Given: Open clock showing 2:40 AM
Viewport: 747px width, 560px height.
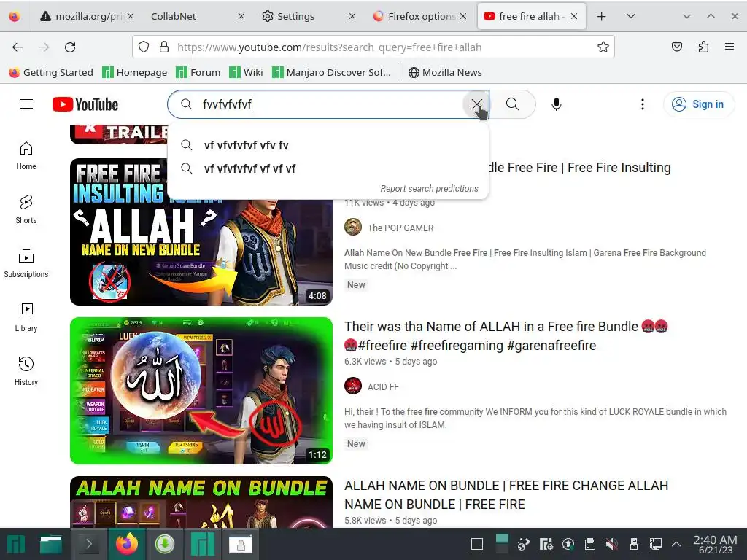Looking at the screenshot, I should tap(715, 544).
